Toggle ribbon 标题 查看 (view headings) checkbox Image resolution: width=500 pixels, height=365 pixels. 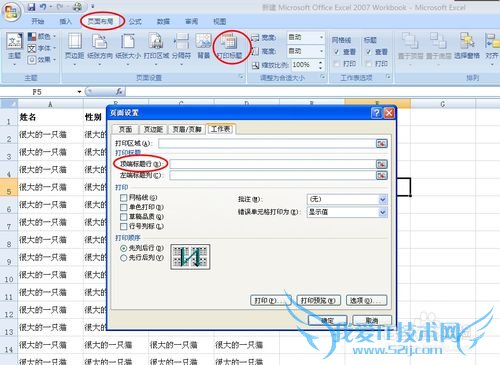368,52
